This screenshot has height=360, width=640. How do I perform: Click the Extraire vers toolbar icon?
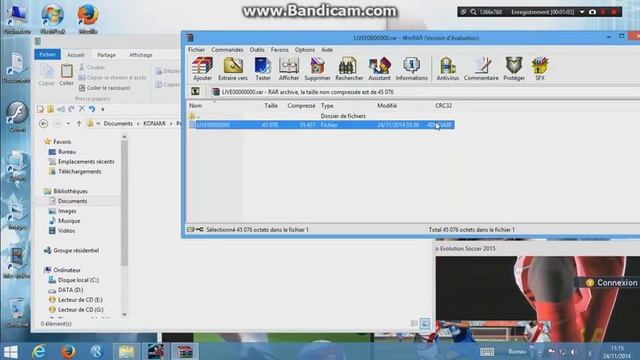233,69
